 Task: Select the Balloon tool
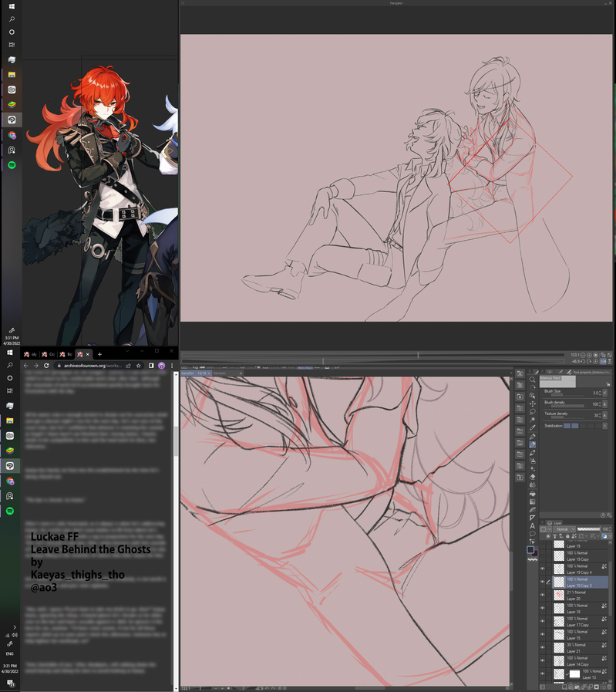532,534
